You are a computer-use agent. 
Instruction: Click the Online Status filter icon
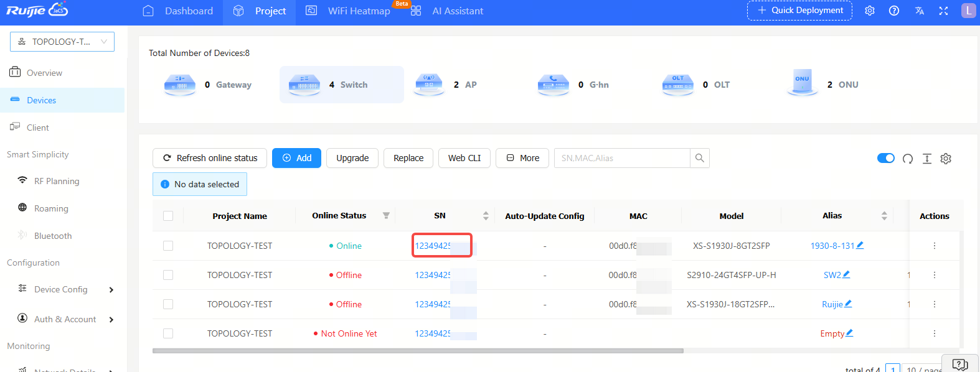click(386, 216)
